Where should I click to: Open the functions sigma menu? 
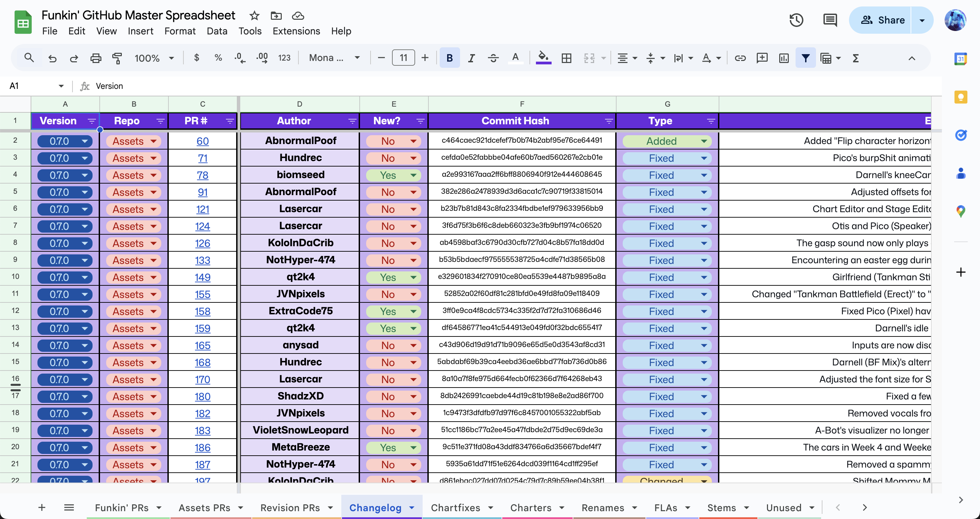(855, 58)
